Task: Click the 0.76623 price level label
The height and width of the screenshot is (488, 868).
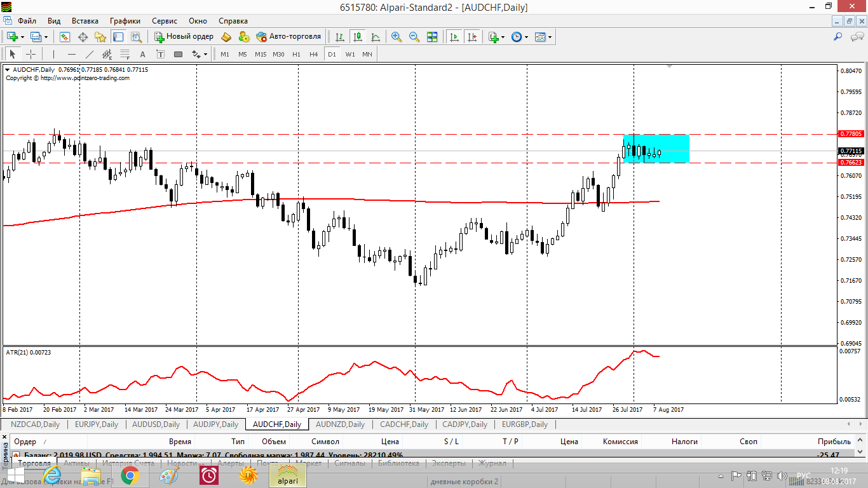Action: coord(851,162)
